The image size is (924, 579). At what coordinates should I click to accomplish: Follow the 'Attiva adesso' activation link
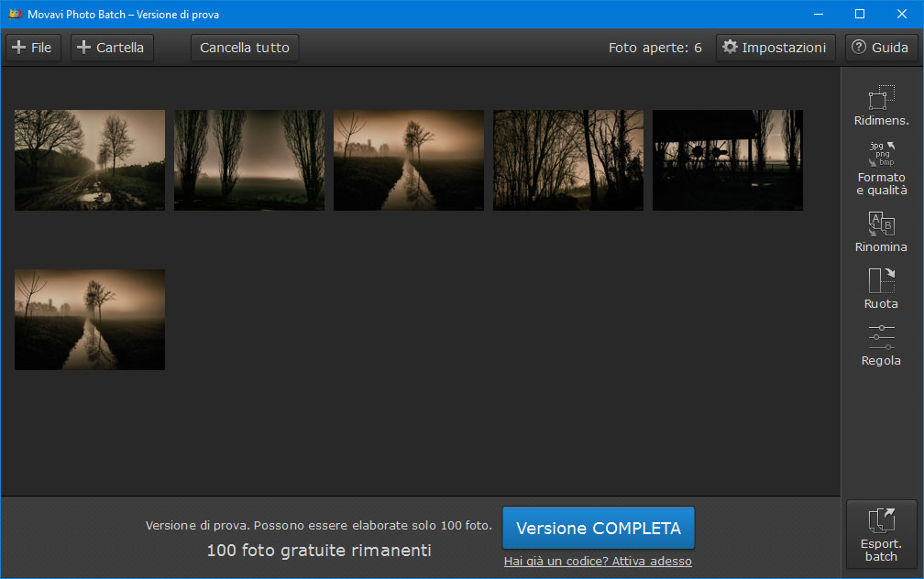click(x=598, y=561)
